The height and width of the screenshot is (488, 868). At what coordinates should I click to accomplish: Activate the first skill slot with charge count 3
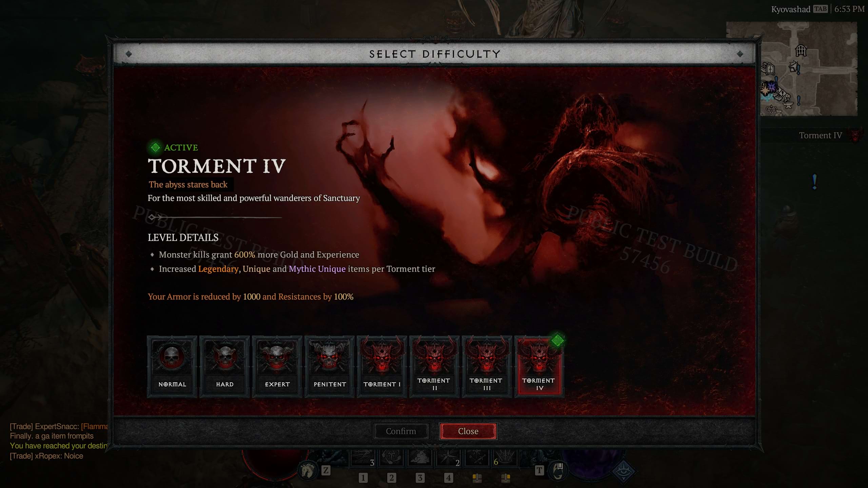(x=363, y=458)
